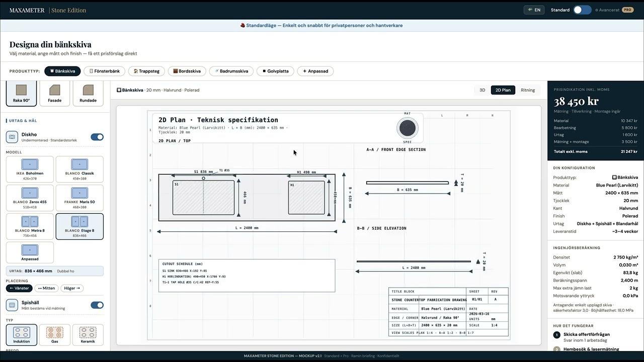The image size is (644, 362).
Task: Select the Anpassad product type
Action: point(315,71)
